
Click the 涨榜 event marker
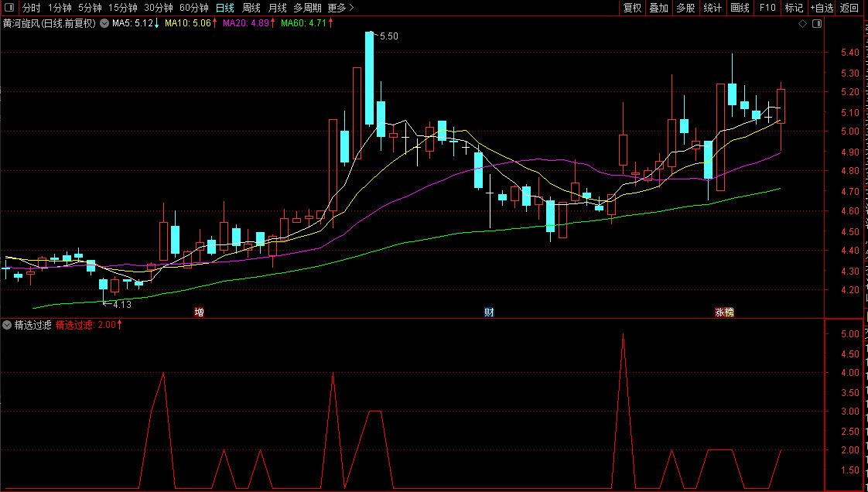(724, 313)
